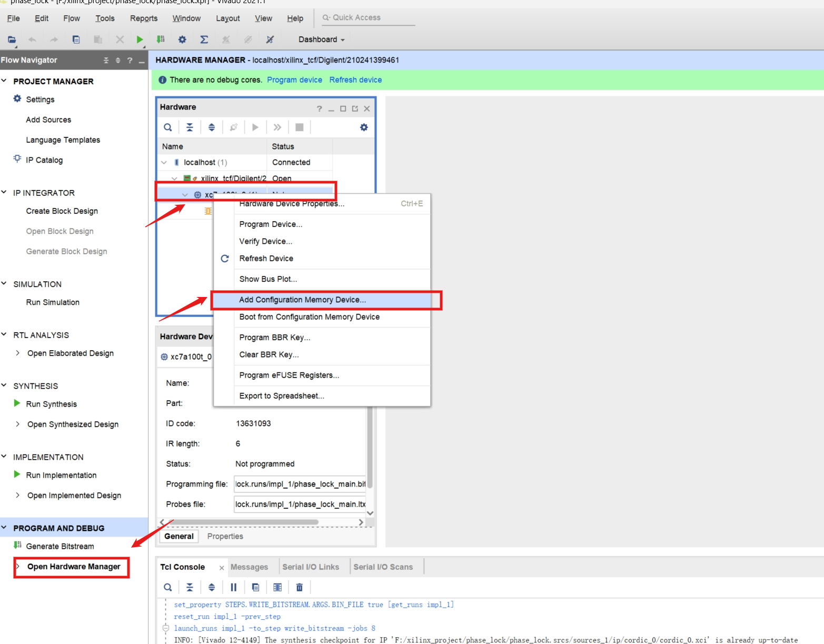Click Add Sources
The width and height of the screenshot is (824, 644).
(x=48, y=120)
